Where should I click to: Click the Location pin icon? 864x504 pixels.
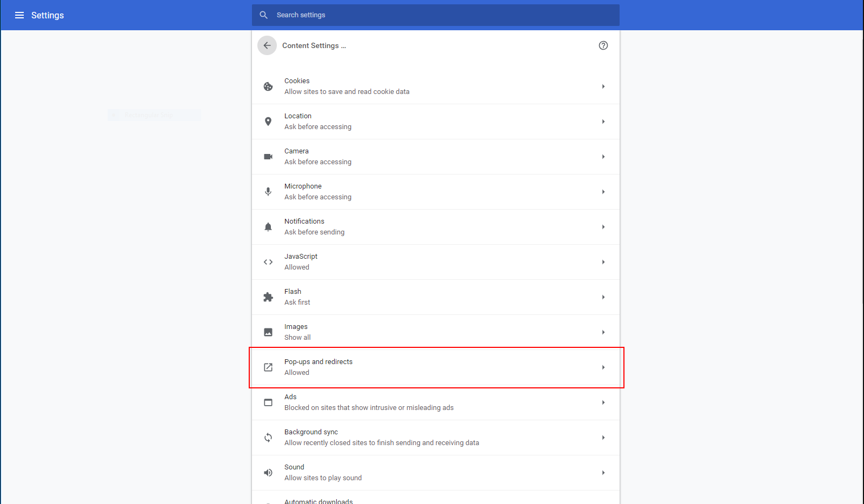click(x=268, y=122)
